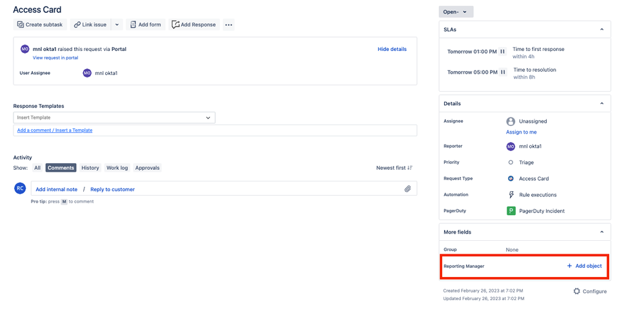
Task: Click the Link issue button
Action: pyautogui.click(x=90, y=25)
